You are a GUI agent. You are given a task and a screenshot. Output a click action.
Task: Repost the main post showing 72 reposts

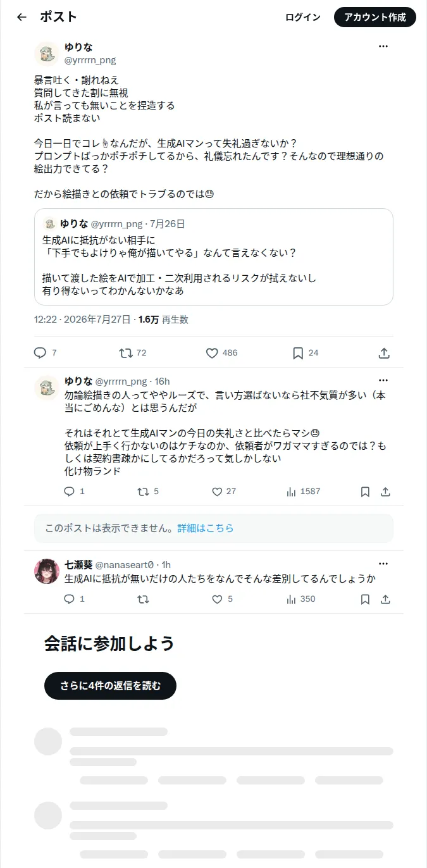tap(132, 353)
